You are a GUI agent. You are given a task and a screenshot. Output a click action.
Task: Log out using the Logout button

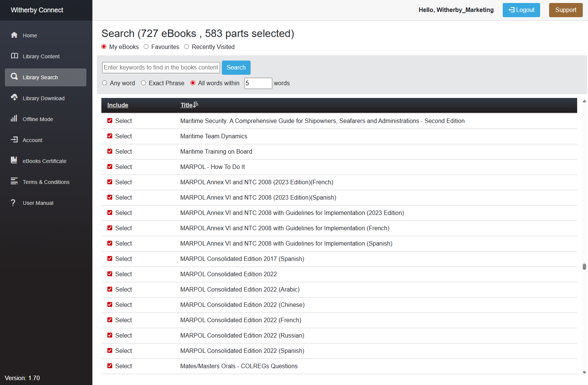[x=521, y=10]
